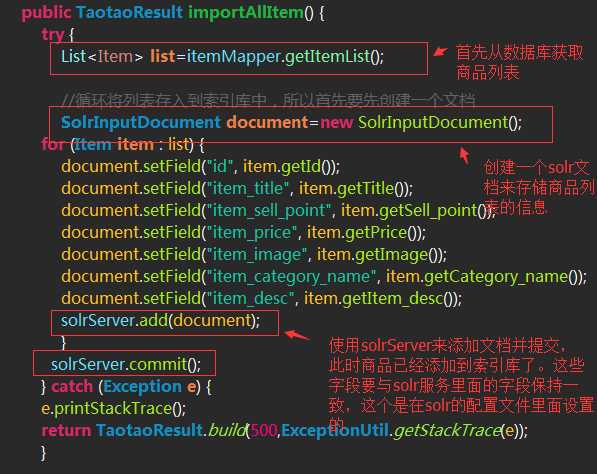Click the ExceptionUtil class name

point(335,431)
